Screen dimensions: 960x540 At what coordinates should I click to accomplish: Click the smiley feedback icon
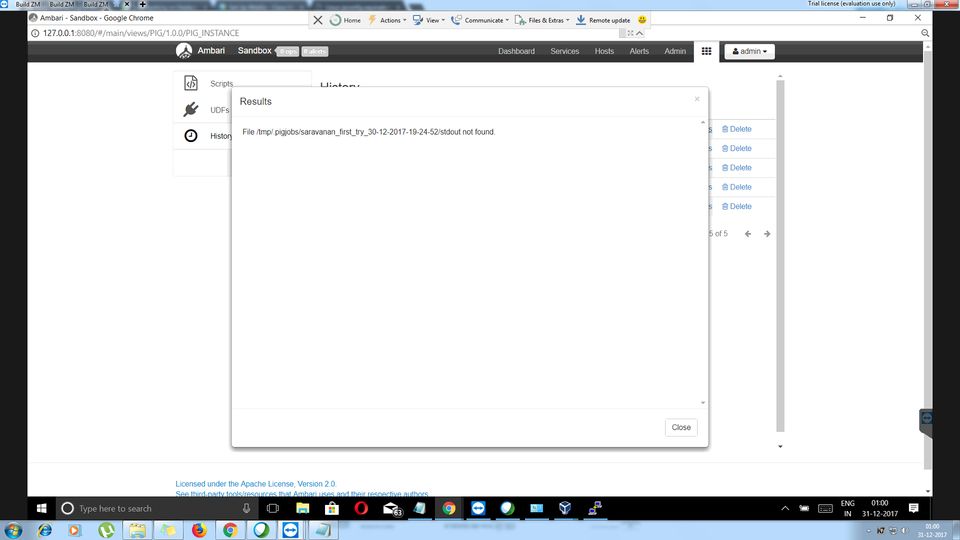click(642, 20)
